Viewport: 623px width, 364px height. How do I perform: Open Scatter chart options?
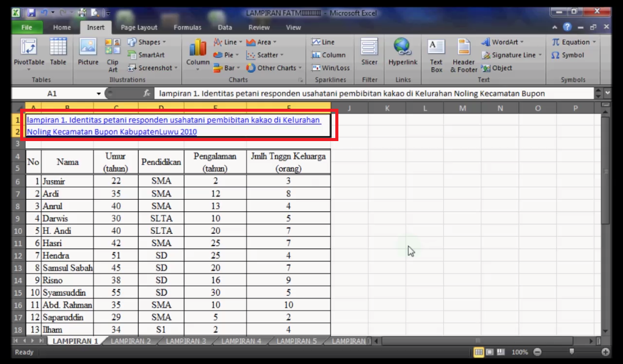pos(264,55)
